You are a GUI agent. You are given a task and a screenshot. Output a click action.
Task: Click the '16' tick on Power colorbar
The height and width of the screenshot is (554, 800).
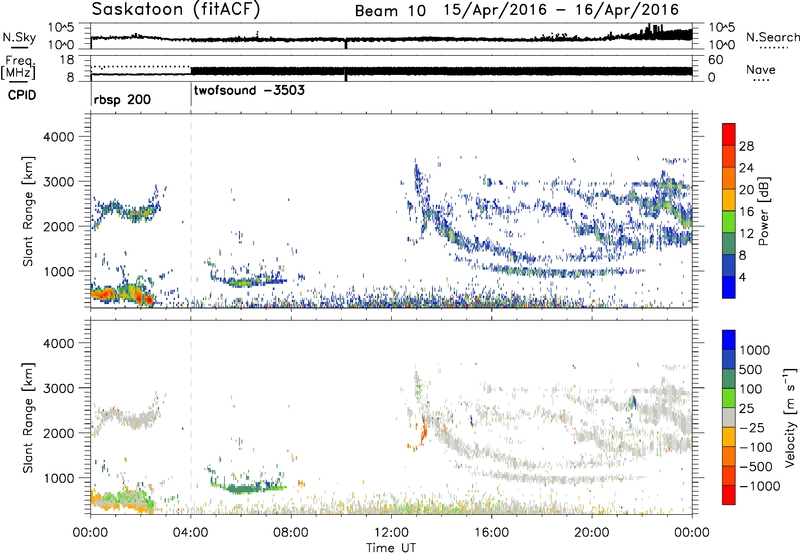(746, 212)
